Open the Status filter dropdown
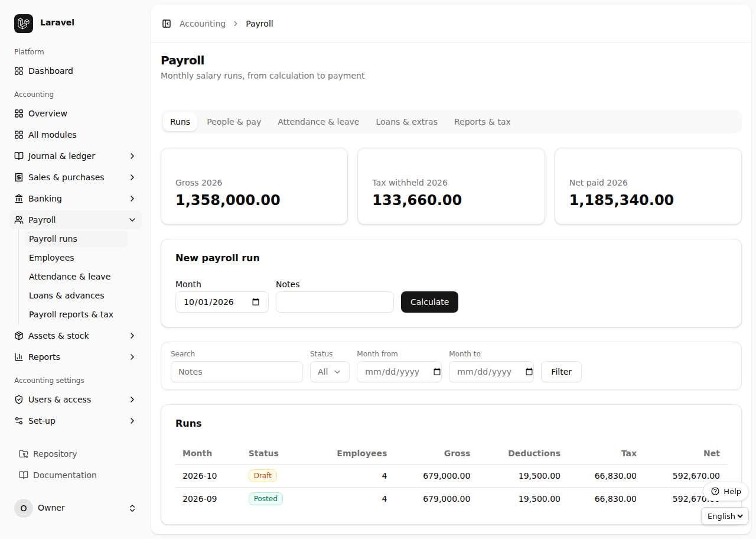The width and height of the screenshot is (756, 539). click(x=330, y=372)
